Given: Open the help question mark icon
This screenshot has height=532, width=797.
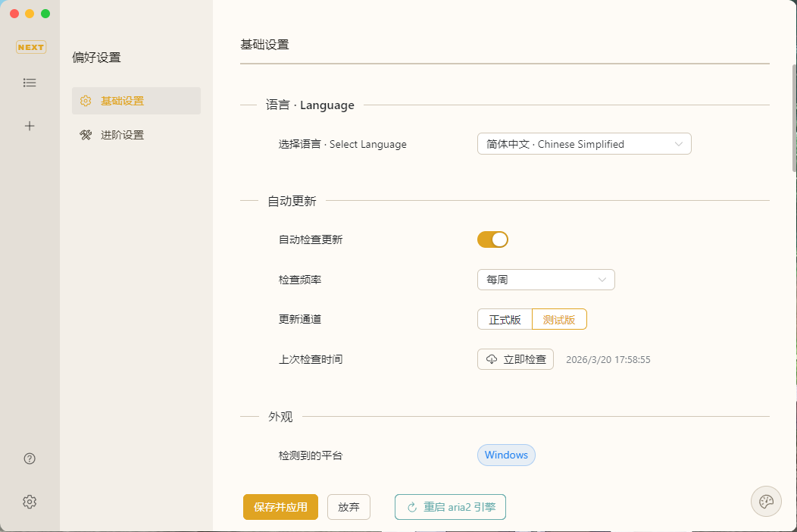Looking at the screenshot, I should (30, 458).
